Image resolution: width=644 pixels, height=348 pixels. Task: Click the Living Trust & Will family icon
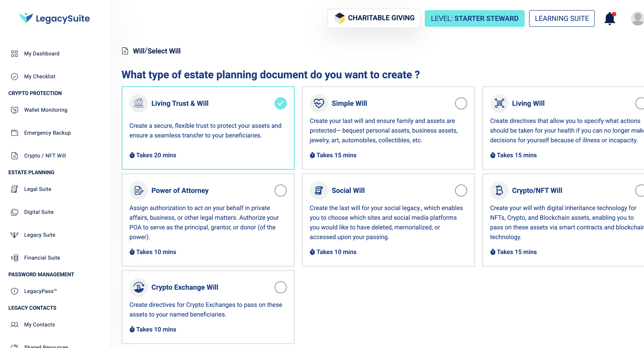(x=138, y=103)
